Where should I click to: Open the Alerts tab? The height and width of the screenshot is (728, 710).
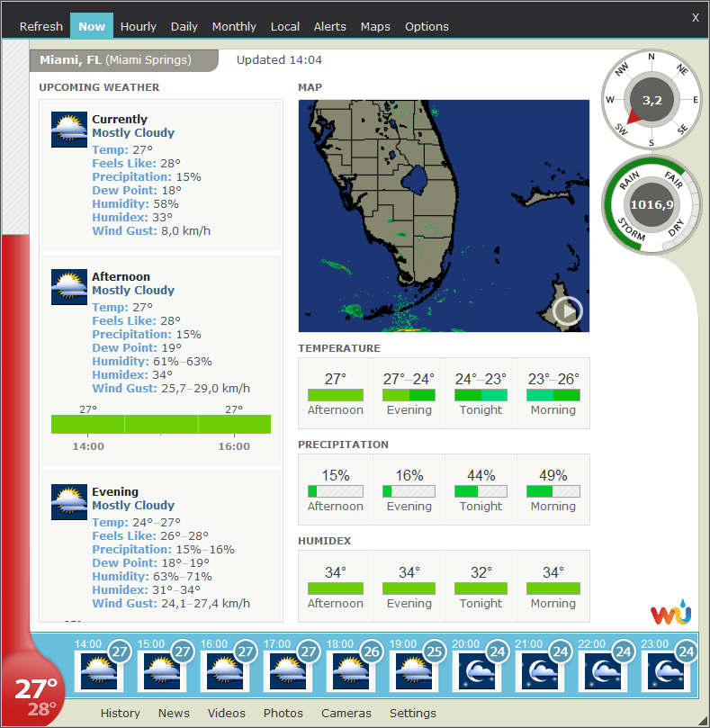(x=329, y=26)
